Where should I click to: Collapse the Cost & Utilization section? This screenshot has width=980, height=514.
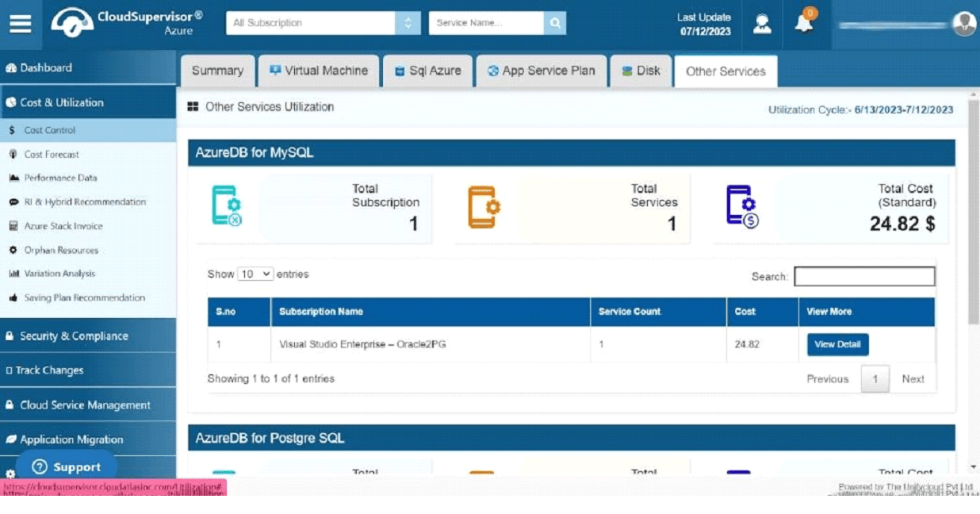click(88, 102)
